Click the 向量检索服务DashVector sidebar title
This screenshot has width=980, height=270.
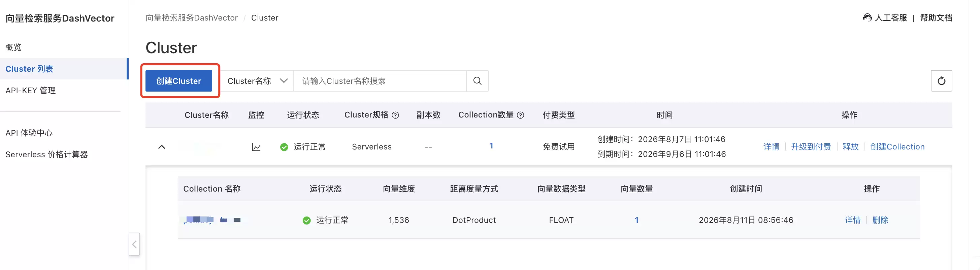pyautogui.click(x=60, y=18)
